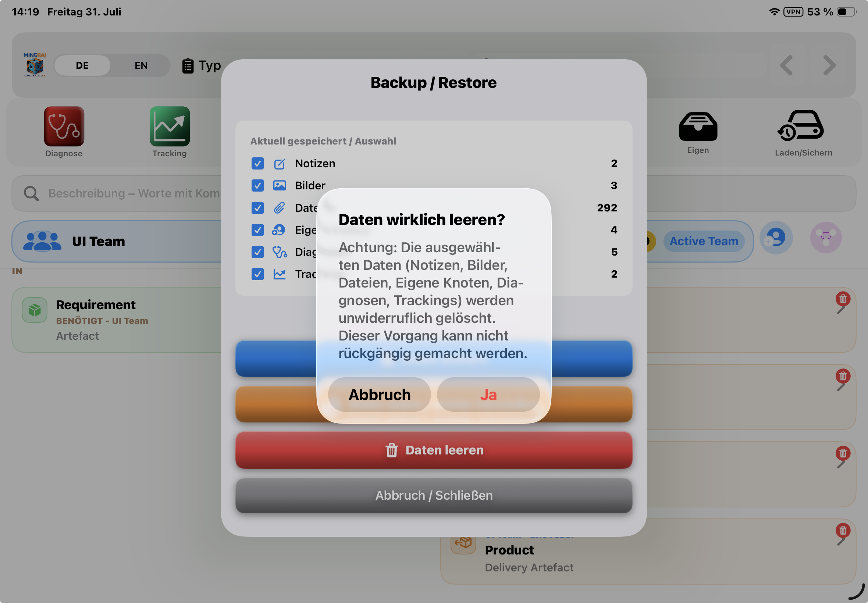Click the green cube Requirement icon
Screen dimensions: 868x603
click(x=34, y=310)
